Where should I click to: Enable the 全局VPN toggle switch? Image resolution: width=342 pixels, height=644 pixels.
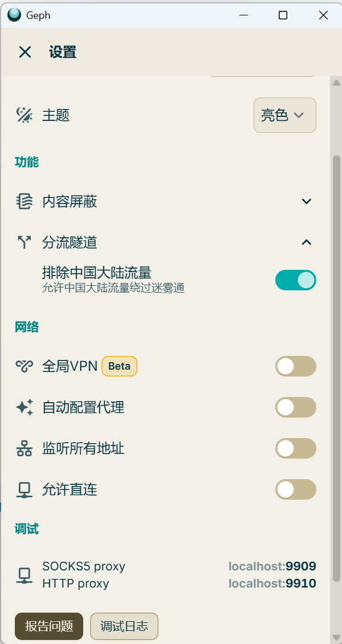pyautogui.click(x=295, y=366)
